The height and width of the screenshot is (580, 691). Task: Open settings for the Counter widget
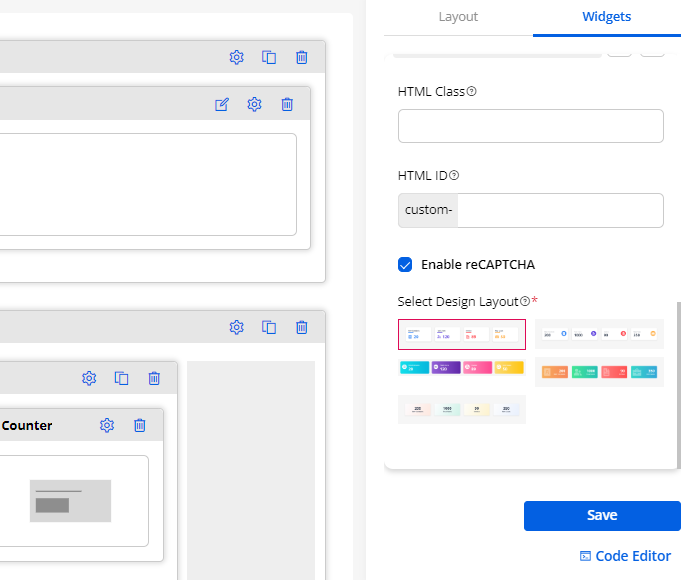(x=107, y=425)
